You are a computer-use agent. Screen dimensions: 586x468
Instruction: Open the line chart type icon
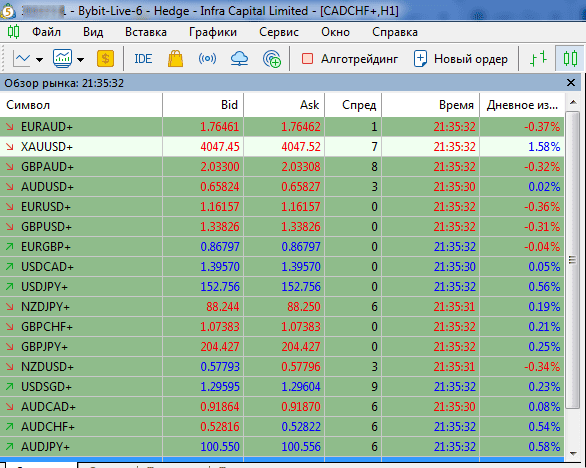tap(22, 59)
